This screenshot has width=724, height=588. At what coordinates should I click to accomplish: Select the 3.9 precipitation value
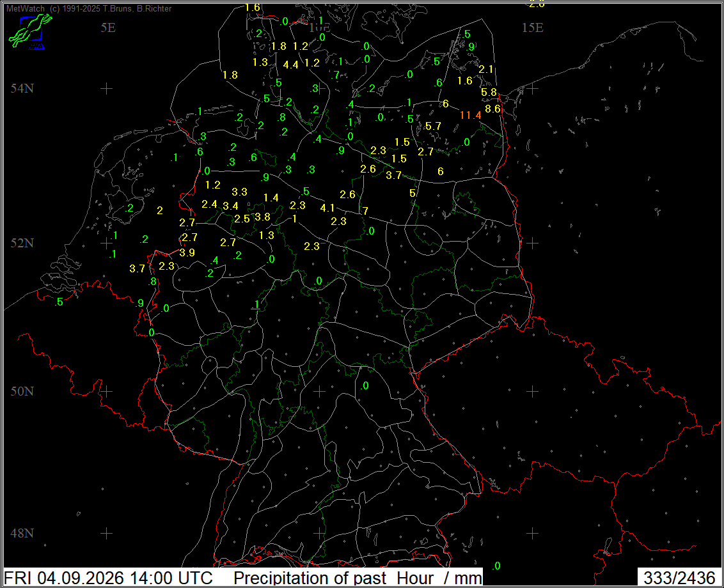tap(187, 253)
